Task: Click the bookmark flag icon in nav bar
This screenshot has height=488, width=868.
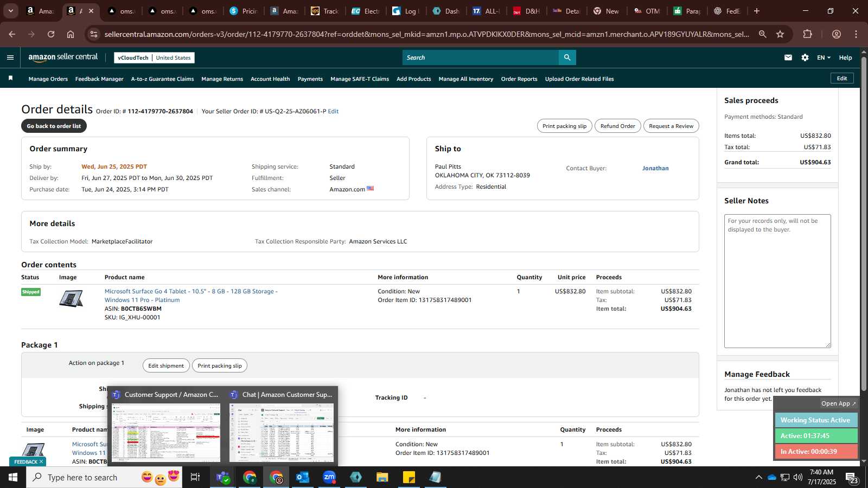Action: tap(10, 79)
